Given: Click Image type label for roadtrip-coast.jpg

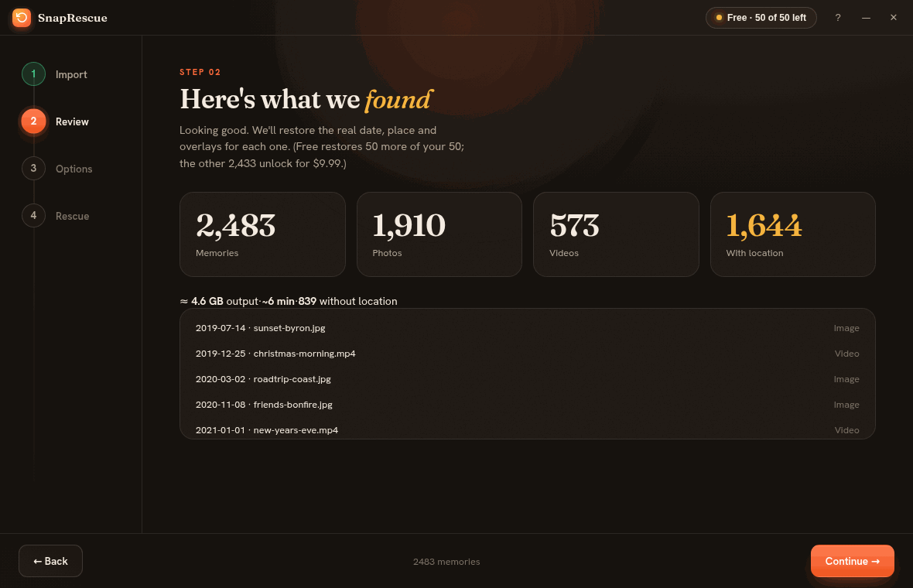Looking at the screenshot, I should tap(846, 379).
